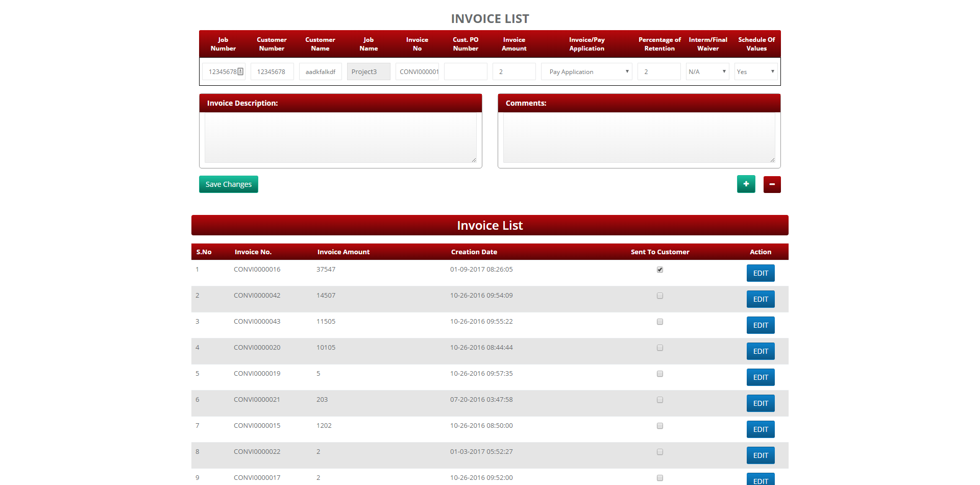
Task: Check Sent To Customer for CONVI0000042
Action: pos(660,296)
